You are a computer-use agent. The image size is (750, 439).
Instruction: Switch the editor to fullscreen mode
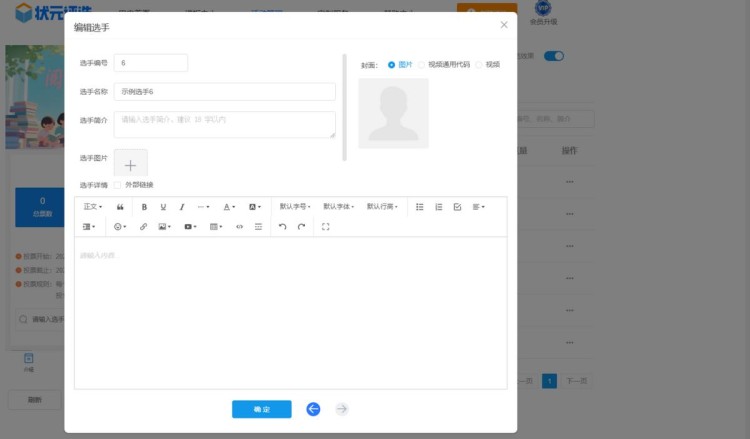(x=326, y=227)
